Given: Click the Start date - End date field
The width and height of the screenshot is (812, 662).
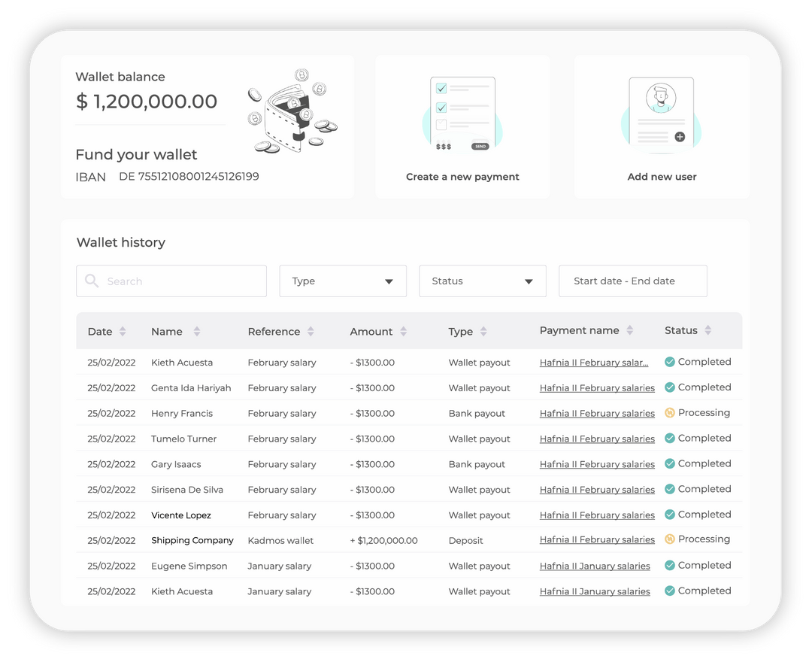Looking at the screenshot, I should pyautogui.click(x=632, y=281).
